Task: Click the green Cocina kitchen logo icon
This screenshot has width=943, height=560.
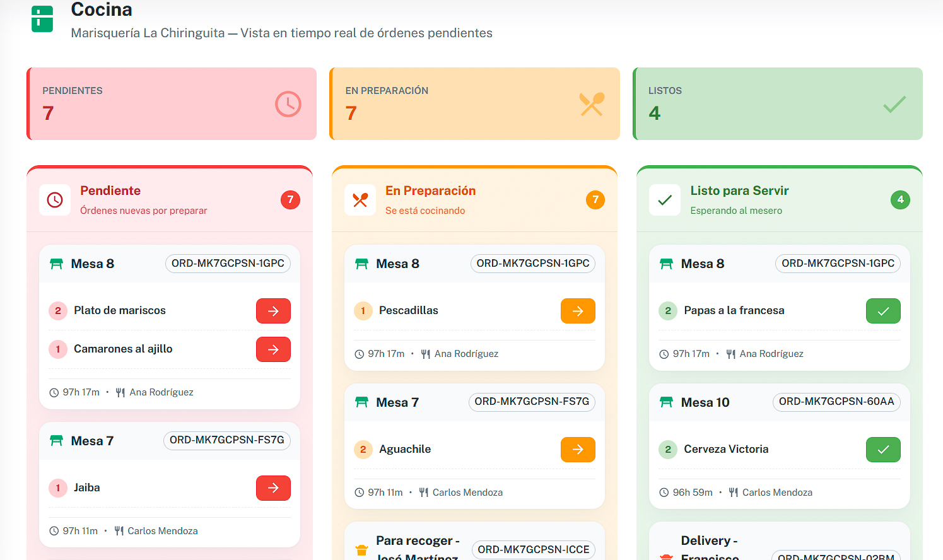Action: click(x=42, y=19)
